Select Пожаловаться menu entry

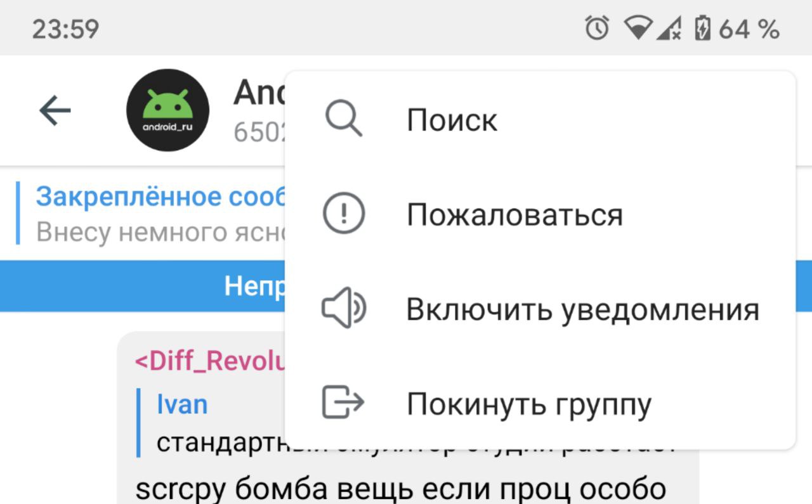click(540, 214)
